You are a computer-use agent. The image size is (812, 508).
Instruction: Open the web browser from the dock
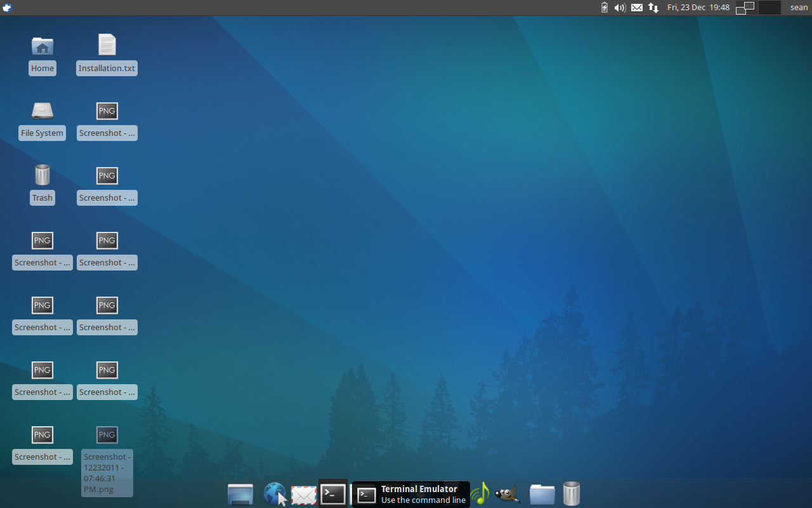coord(275,493)
